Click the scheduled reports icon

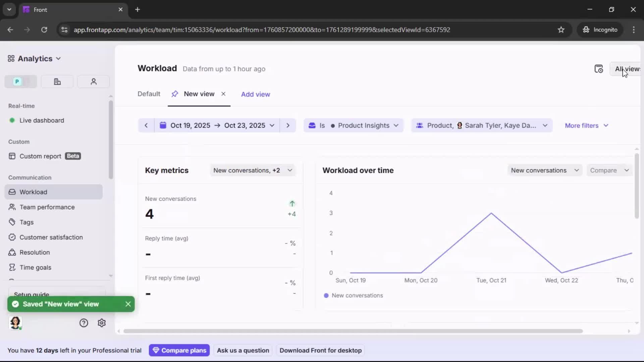[599, 69]
